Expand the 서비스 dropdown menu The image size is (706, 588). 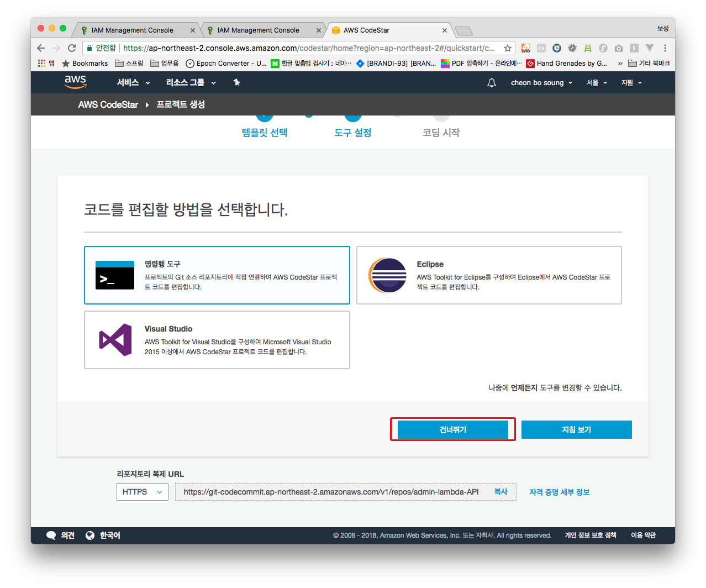coord(133,83)
